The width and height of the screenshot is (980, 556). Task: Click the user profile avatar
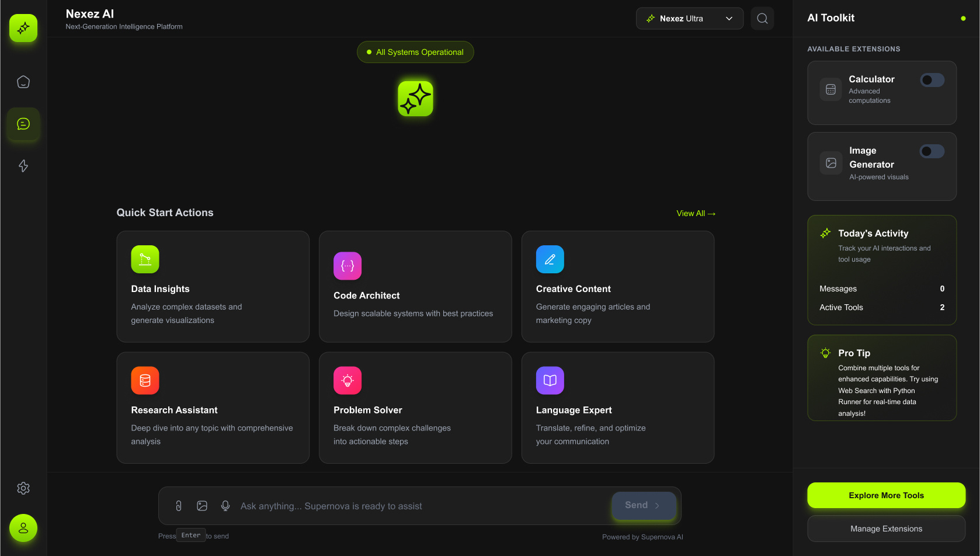(23, 528)
